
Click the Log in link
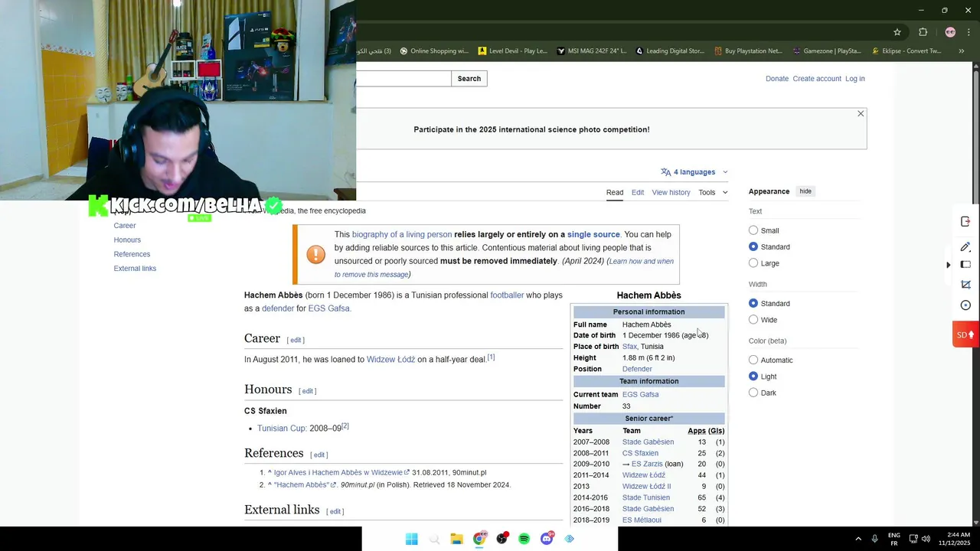(x=855, y=79)
